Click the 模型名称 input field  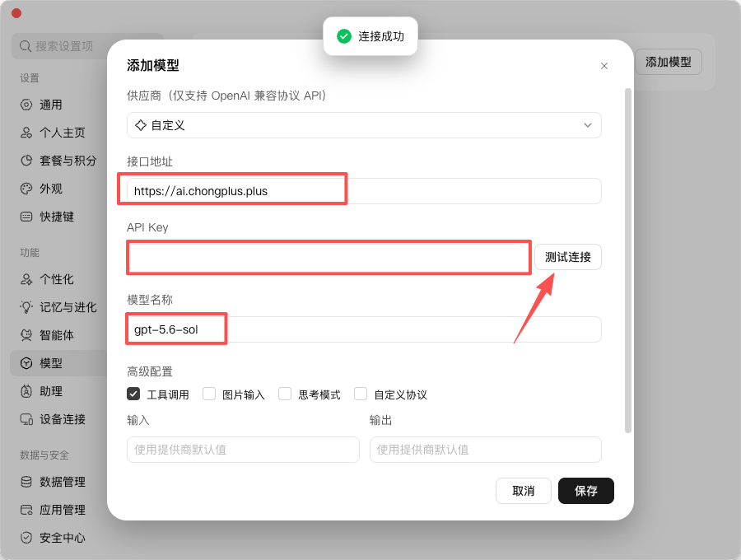click(x=364, y=329)
